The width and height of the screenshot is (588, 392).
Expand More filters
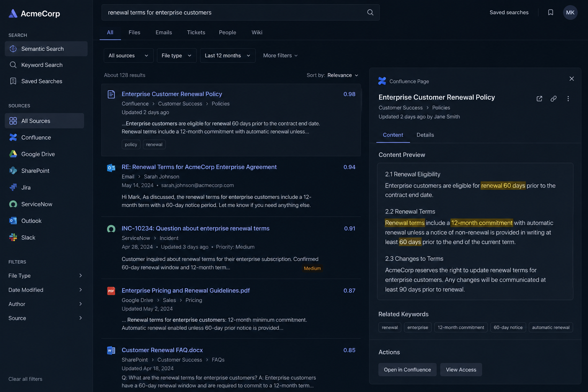click(280, 56)
